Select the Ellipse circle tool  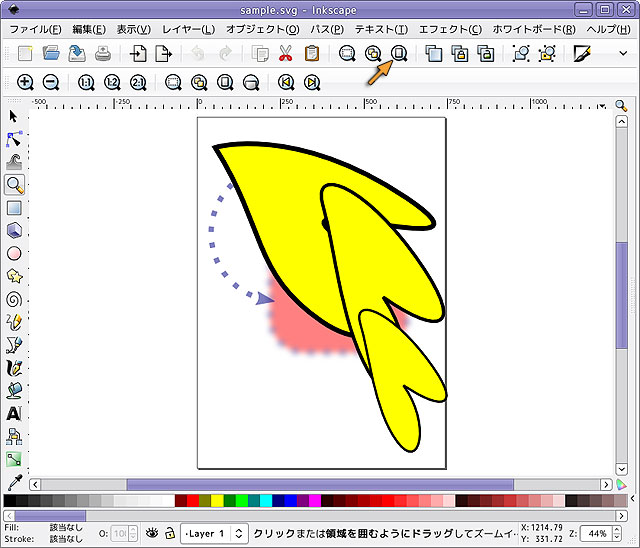(14, 253)
